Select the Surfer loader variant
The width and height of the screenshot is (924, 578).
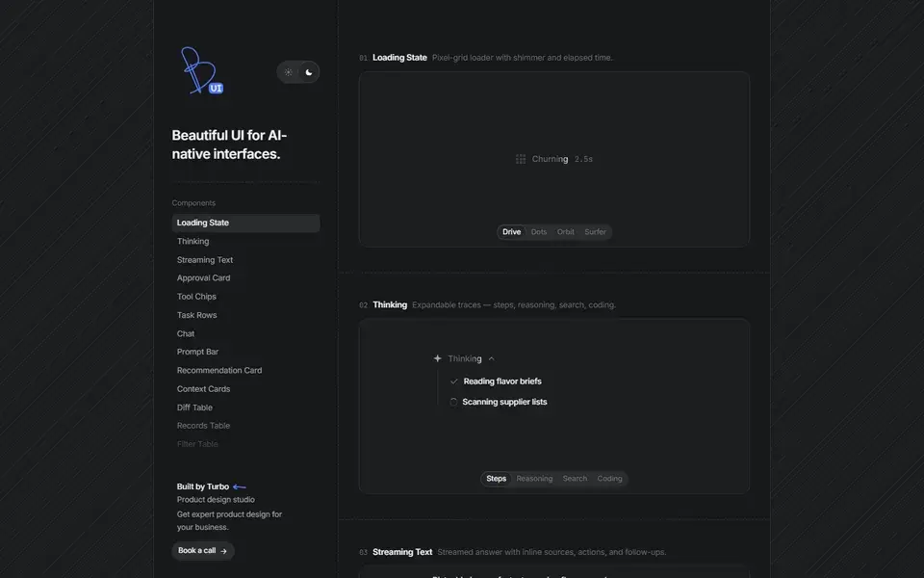tap(595, 232)
